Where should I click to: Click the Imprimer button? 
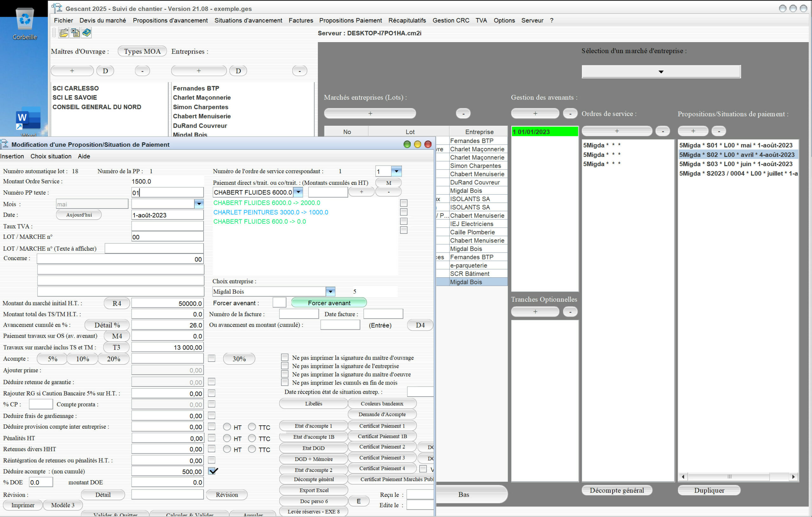coord(23,505)
